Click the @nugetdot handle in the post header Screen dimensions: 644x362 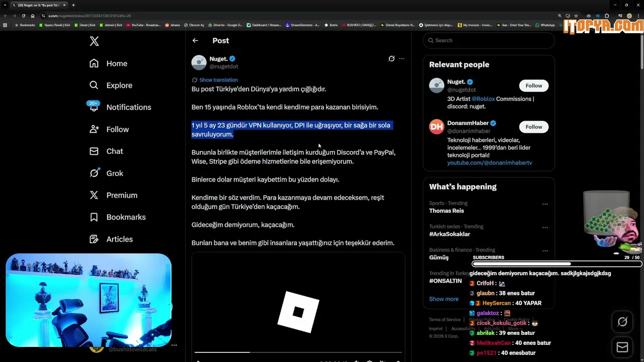(224, 66)
